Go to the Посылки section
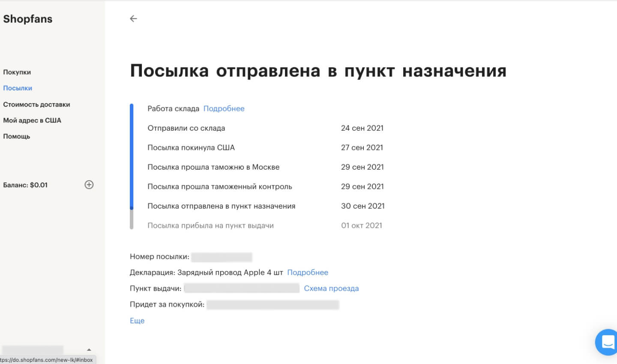The image size is (617, 364). coord(18,88)
